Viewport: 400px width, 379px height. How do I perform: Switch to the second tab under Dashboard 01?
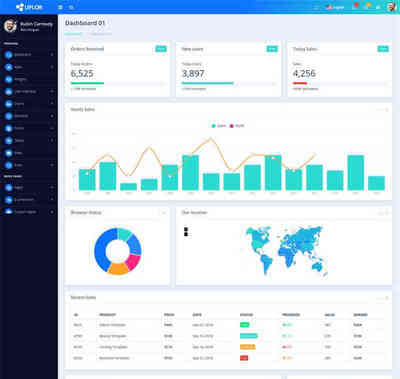point(100,34)
